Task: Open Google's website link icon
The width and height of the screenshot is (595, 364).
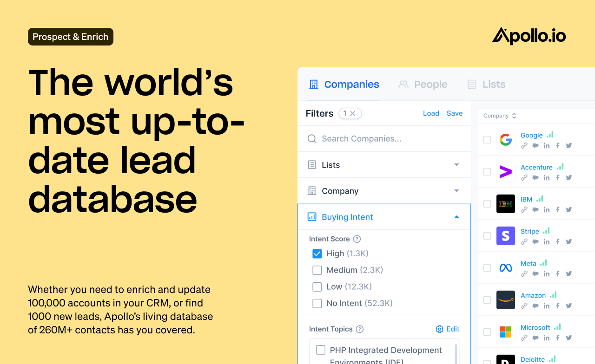Action: (x=524, y=145)
